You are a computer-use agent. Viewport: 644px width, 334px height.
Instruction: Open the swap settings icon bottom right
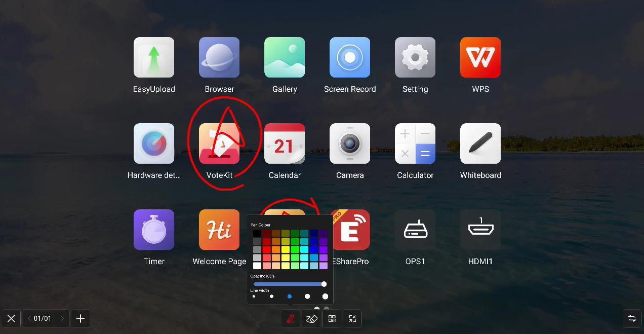point(632,319)
